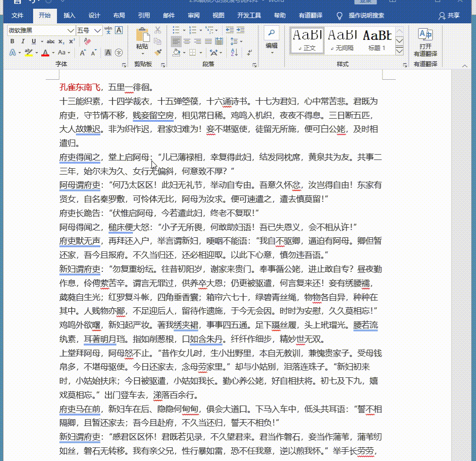Screen dimensions: 476x461
Task: Cut the selection with the scissors icon
Action: click(x=158, y=30)
